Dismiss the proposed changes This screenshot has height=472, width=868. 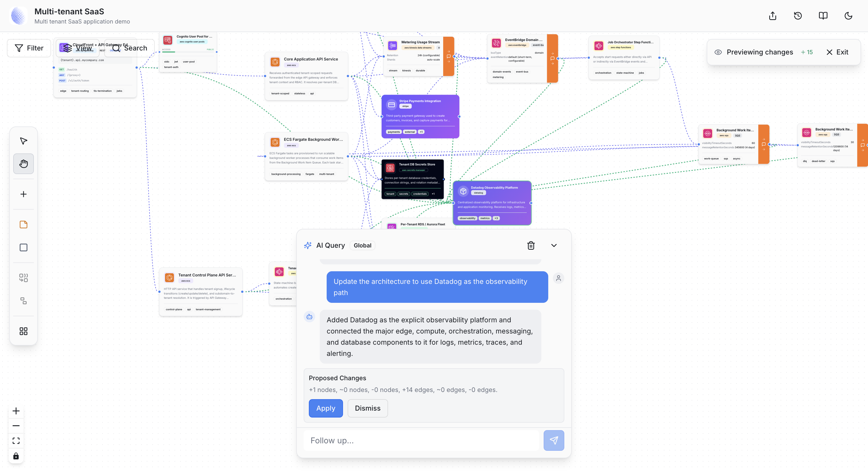click(x=368, y=408)
